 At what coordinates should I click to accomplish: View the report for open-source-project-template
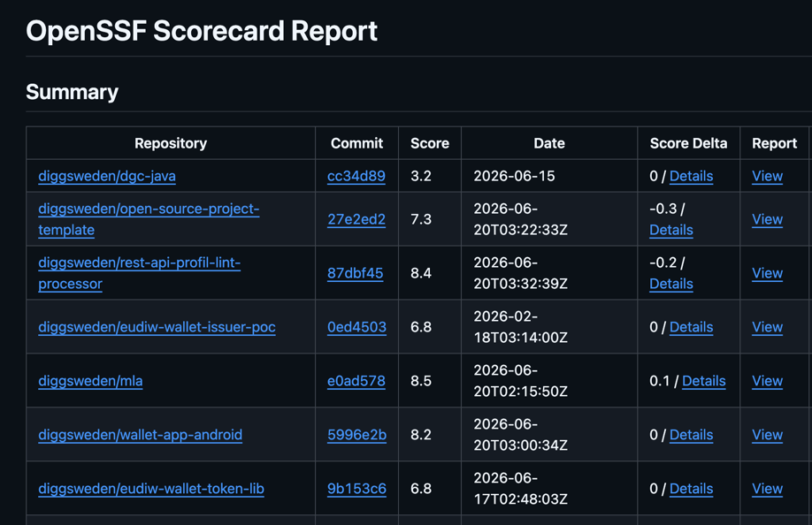click(x=768, y=219)
